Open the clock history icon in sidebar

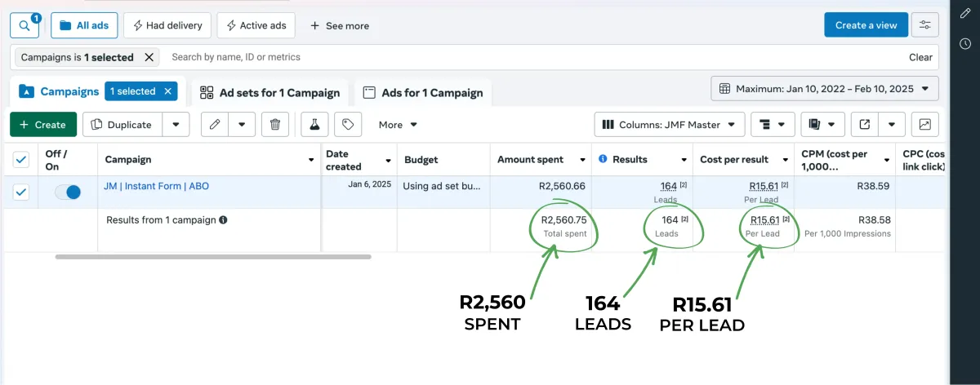[x=965, y=43]
